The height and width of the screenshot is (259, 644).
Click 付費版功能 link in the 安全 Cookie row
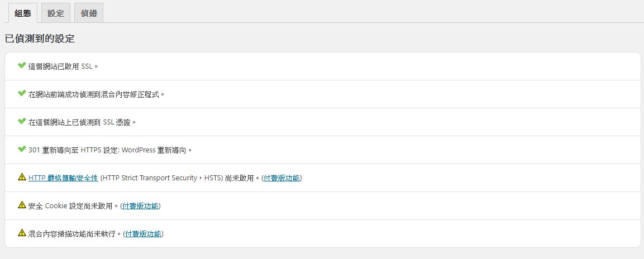[x=140, y=206]
